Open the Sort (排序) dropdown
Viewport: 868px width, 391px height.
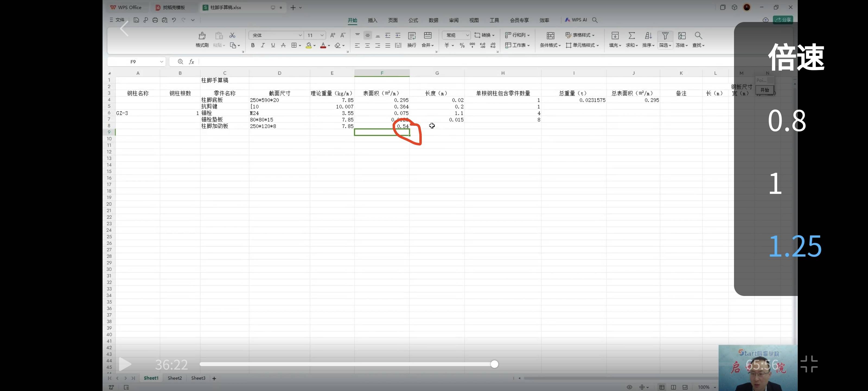[x=648, y=45]
